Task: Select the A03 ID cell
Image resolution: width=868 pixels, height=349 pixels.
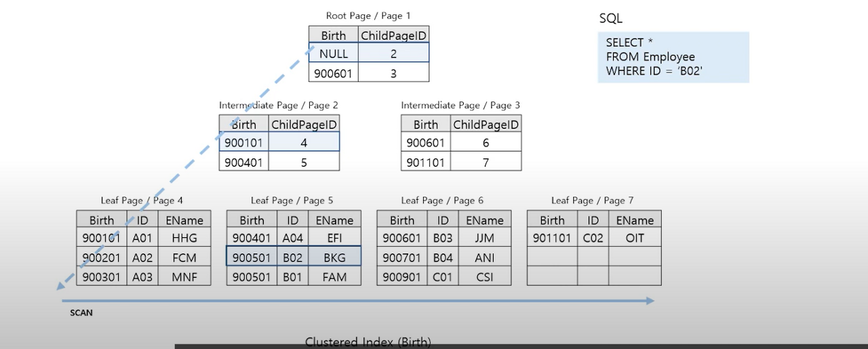Action: 142,276
